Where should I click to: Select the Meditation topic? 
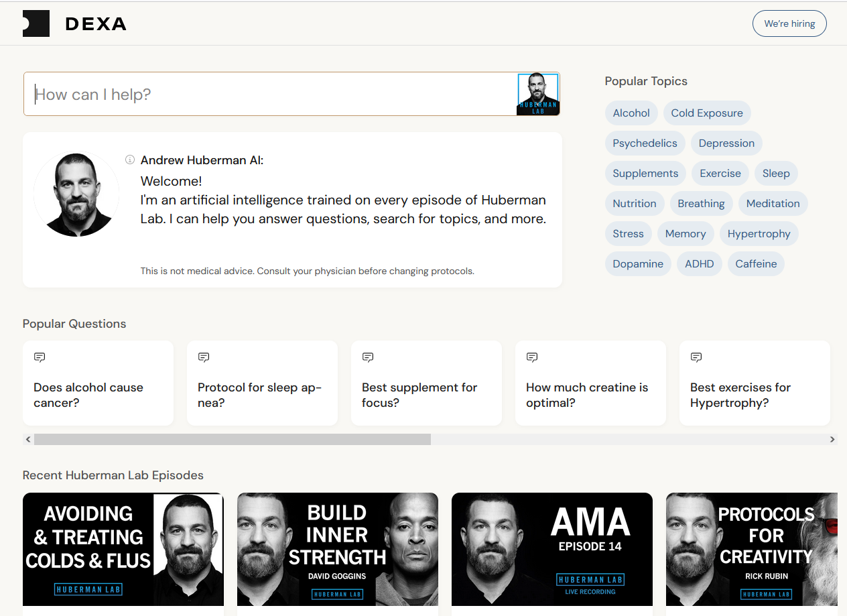[773, 203]
